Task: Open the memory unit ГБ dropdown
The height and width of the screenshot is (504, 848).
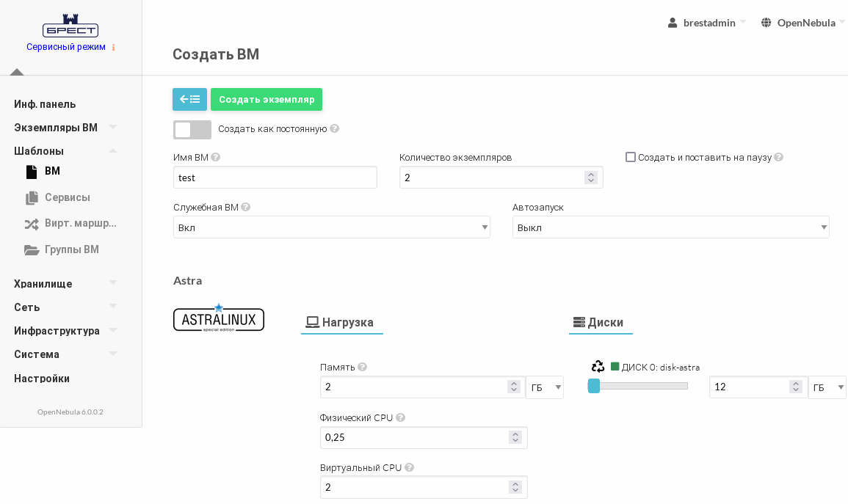Action: coord(544,387)
